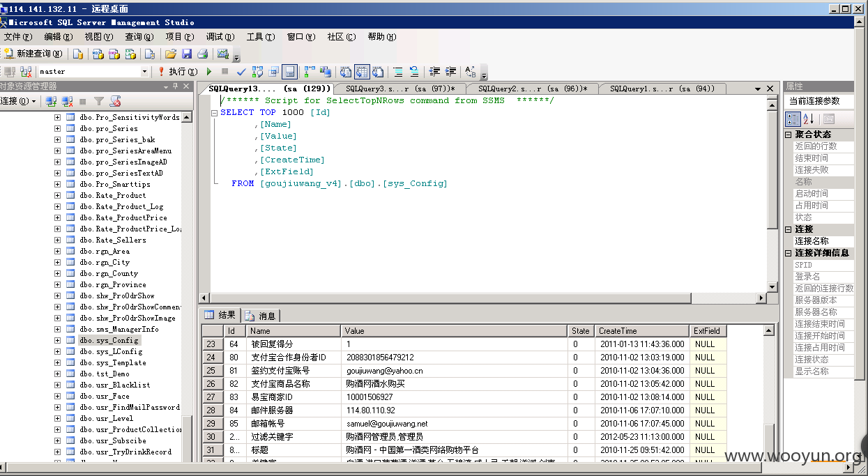
Task: Click the goujiuwang@yahoo.cn cell
Action: pyautogui.click(x=455, y=371)
